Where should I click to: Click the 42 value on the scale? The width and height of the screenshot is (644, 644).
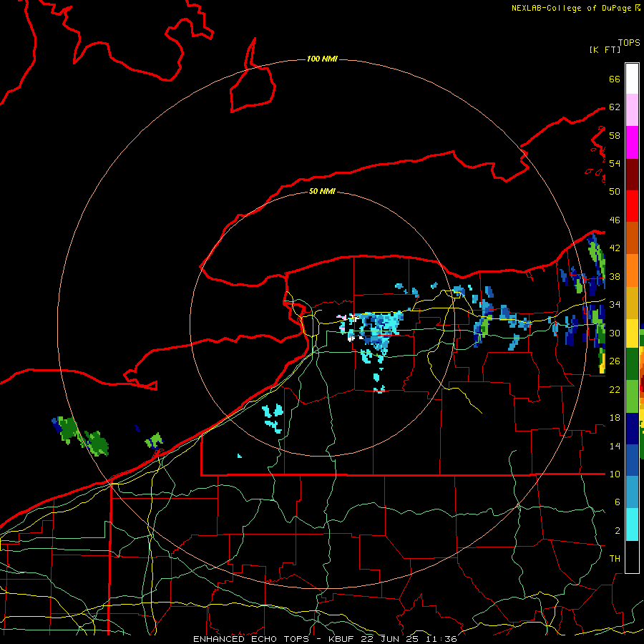click(615, 248)
